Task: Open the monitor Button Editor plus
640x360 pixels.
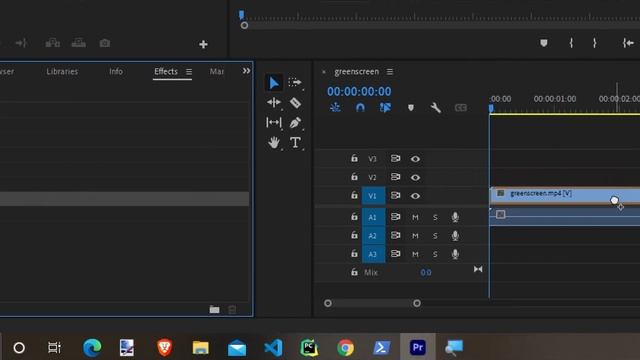Action: click(x=203, y=44)
